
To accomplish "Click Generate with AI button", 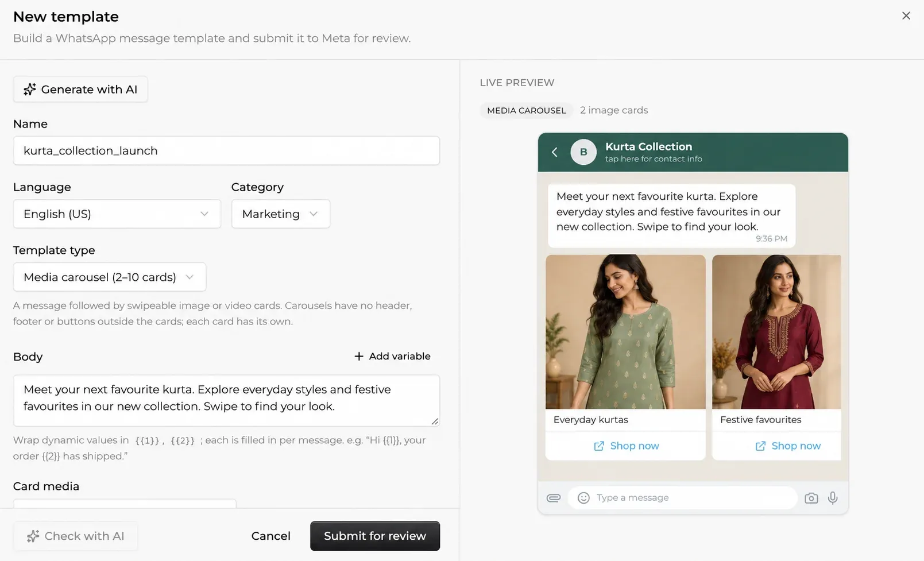I will pos(80,90).
